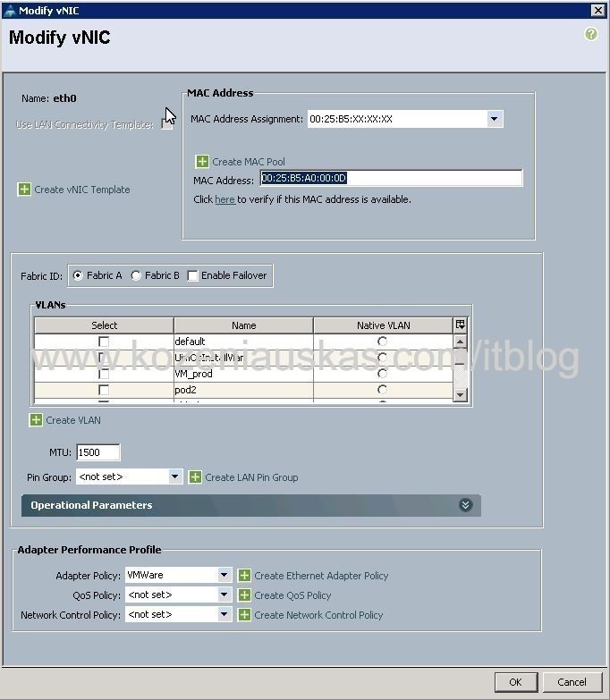Open the MAC Address Assignment dropdown
610x700 pixels.
click(494, 119)
